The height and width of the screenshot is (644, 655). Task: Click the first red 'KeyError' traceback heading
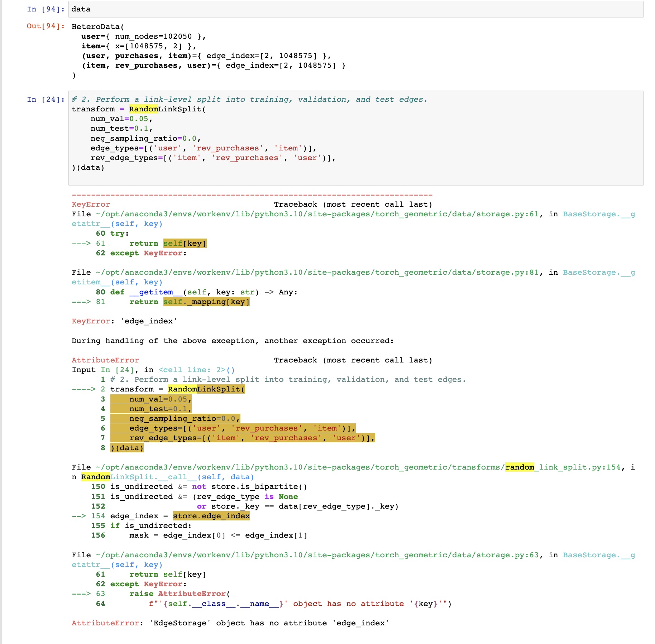[x=91, y=204]
